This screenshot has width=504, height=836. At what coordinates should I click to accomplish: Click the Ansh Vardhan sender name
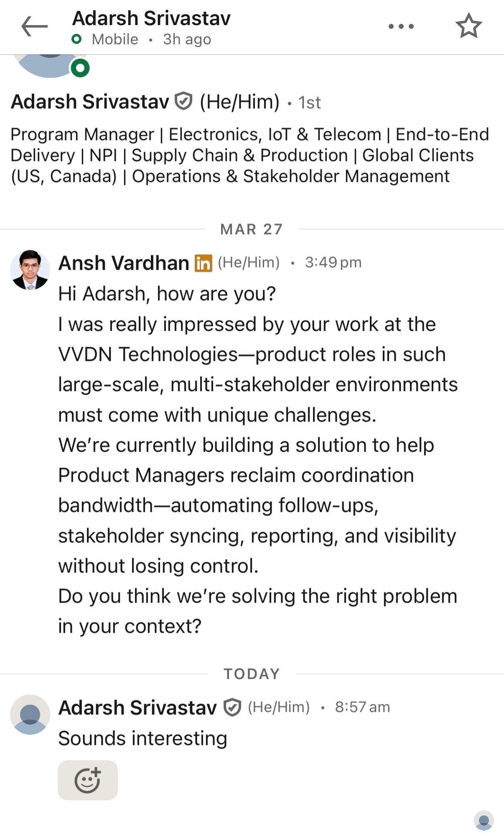coord(124,263)
